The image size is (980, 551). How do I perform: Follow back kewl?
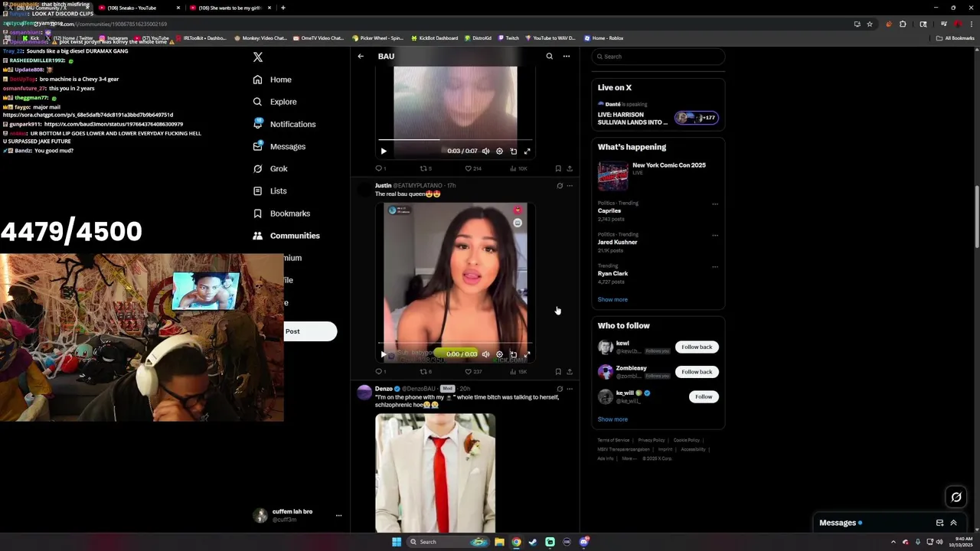697,347
